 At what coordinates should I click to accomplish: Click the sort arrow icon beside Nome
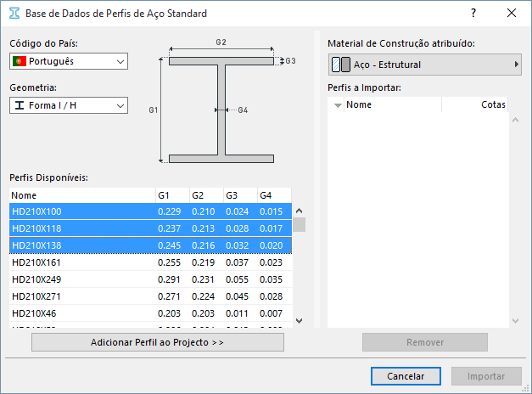[x=338, y=105]
